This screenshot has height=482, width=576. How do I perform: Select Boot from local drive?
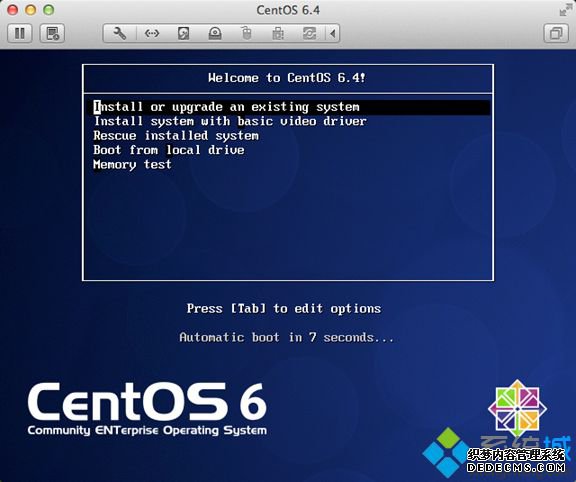click(x=169, y=150)
